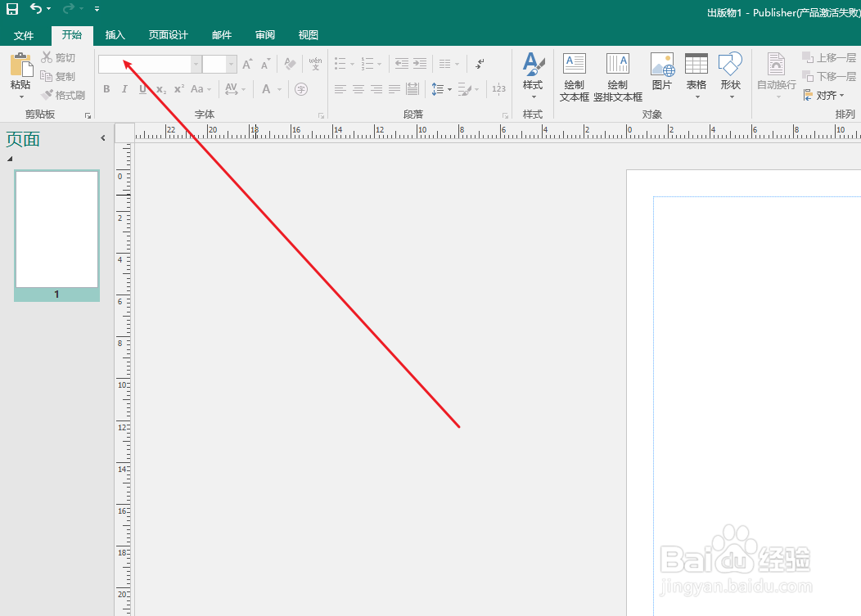Undo the last action
Image resolution: width=861 pixels, height=616 pixels.
[x=36, y=9]
